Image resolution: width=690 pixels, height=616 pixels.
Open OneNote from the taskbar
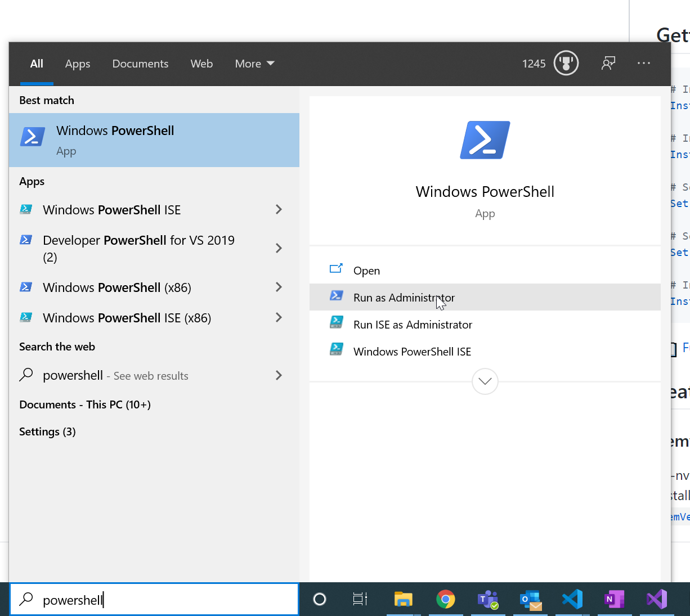[x=614, y=599]
